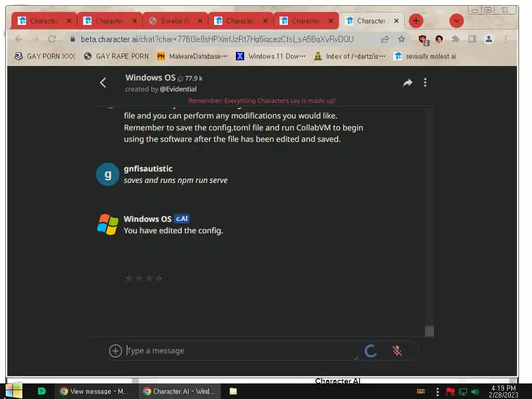Rate the reply four stars

click(x=159, y=278)
